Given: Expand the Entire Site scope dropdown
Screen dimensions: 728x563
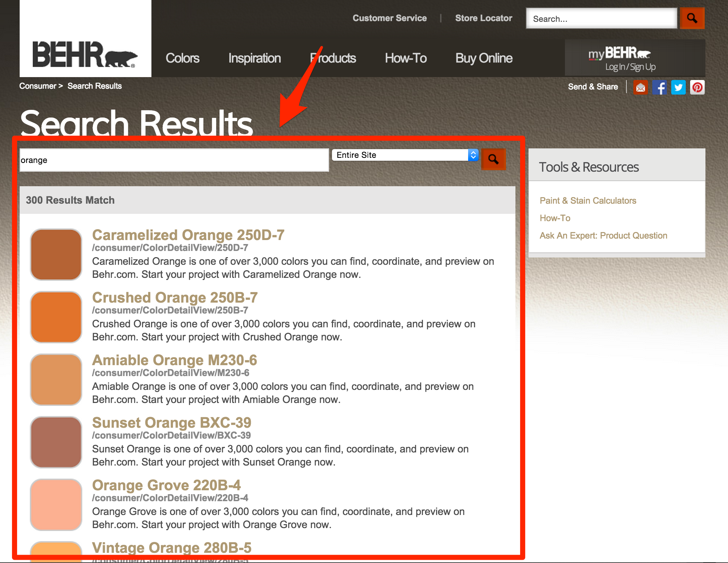Looking at the screenshot, I should 405,155.
